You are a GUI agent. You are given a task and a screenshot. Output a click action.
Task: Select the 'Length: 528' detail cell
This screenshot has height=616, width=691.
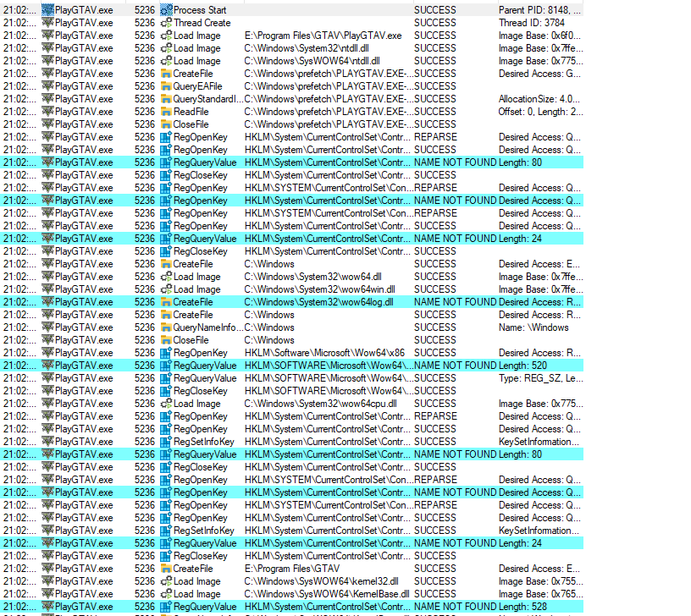click(522, 607)
